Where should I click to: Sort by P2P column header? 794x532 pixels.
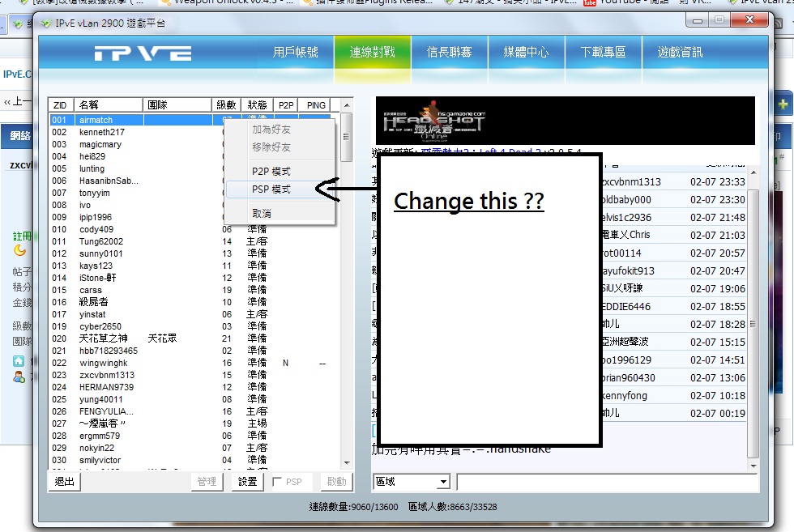tap(285, 105)
